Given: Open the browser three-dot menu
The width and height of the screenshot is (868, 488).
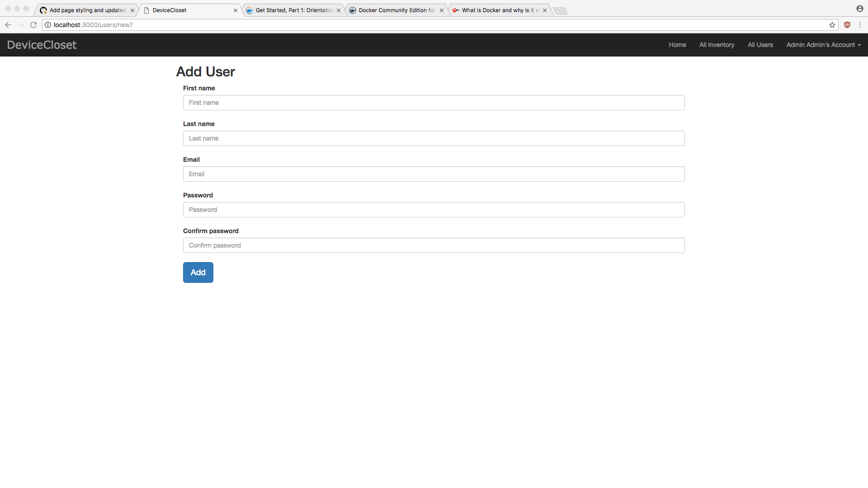Looking at the screenshot, I should point(860,25).
